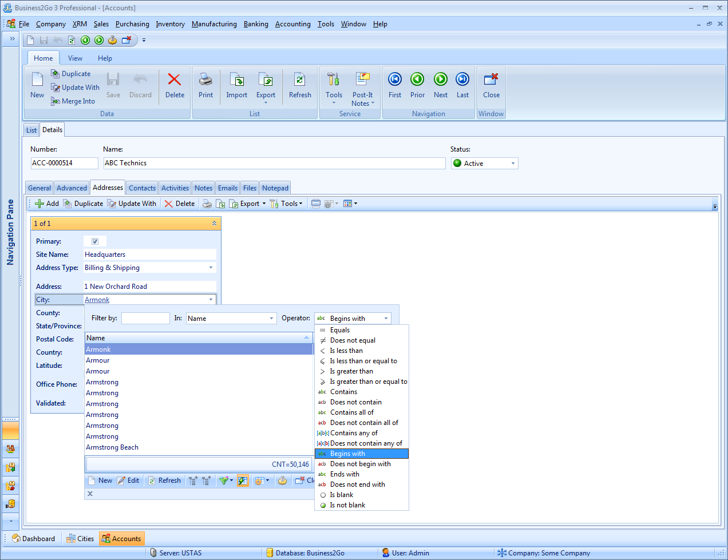Open the Manufacturing menu
This screenshot has width=728, height=560.
coord(214,24)
